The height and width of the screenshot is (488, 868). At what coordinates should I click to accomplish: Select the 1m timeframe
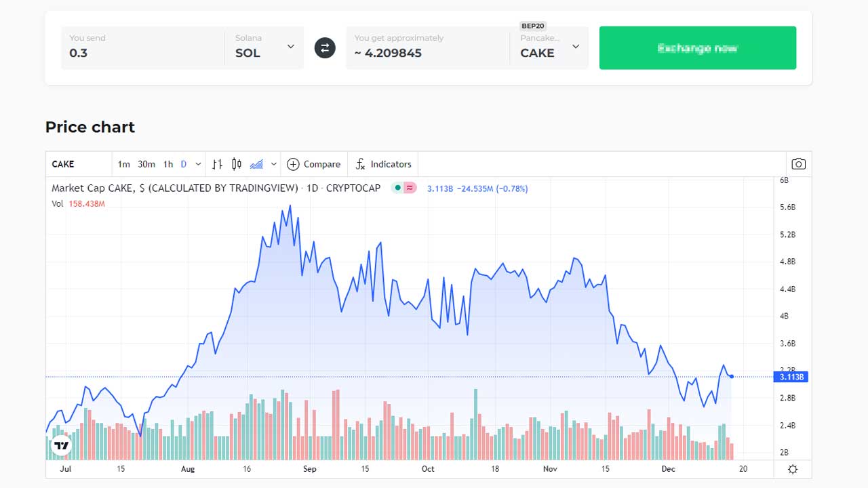[x=123, y=164]
